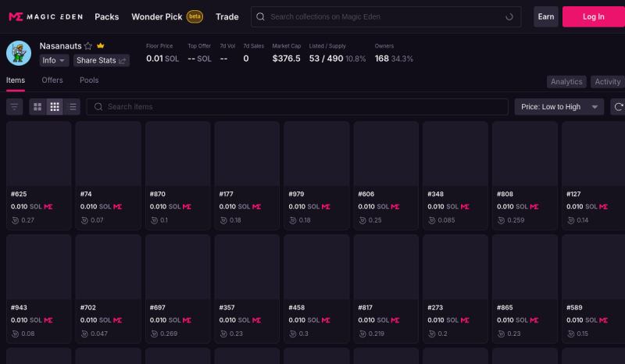This screenshot has height=364, width=625.
Task: Refresh the items listing
Action: [x=618, y=107]
